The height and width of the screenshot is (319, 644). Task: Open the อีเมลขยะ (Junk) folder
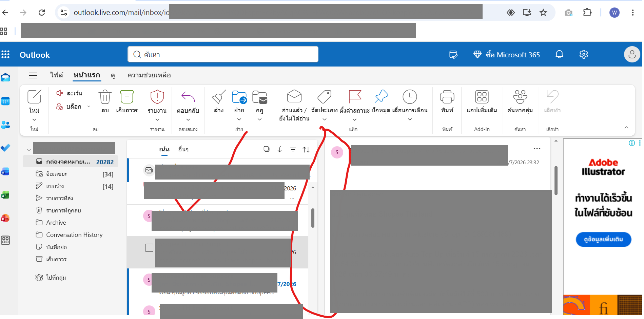point(71,174)
